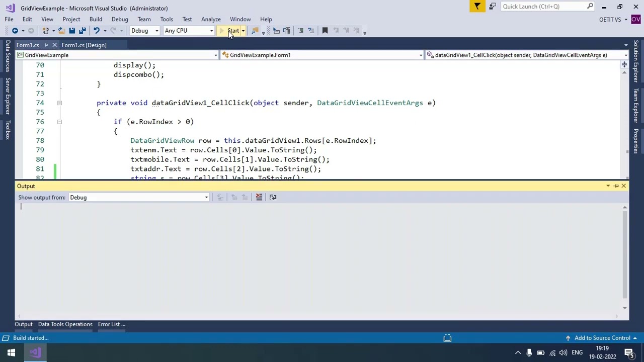Viewport: 644px width, 362px height.
Task: Click the microphone tray icon
Action: (x=529, y=352)
